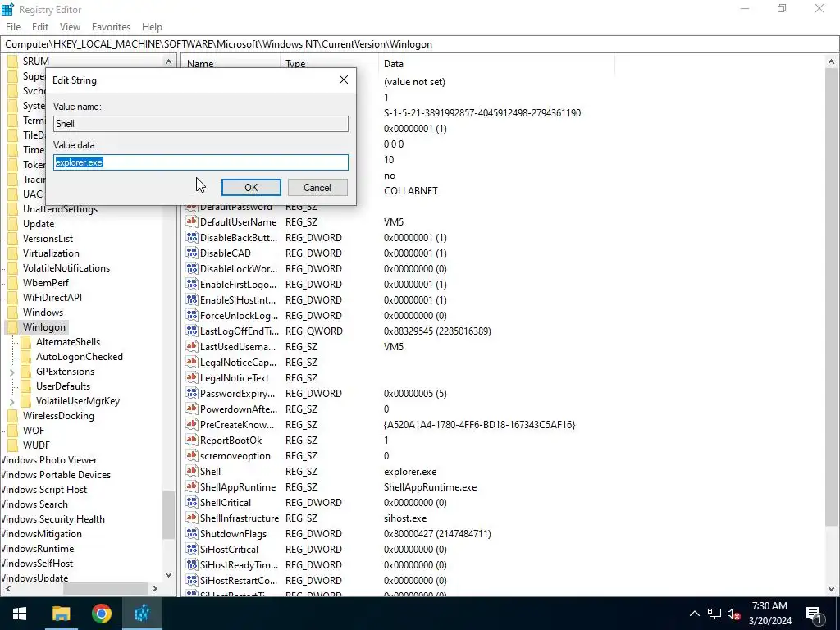Select the WUDF tree key
The width and height of the screenshot is (840, 630).
point(36,445)
